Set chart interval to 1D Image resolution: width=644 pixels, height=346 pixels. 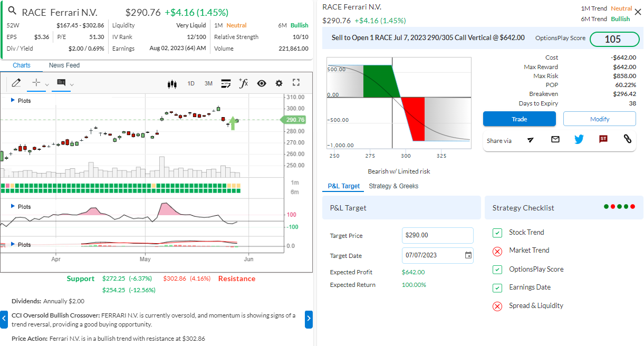click(x=191, y=83)
